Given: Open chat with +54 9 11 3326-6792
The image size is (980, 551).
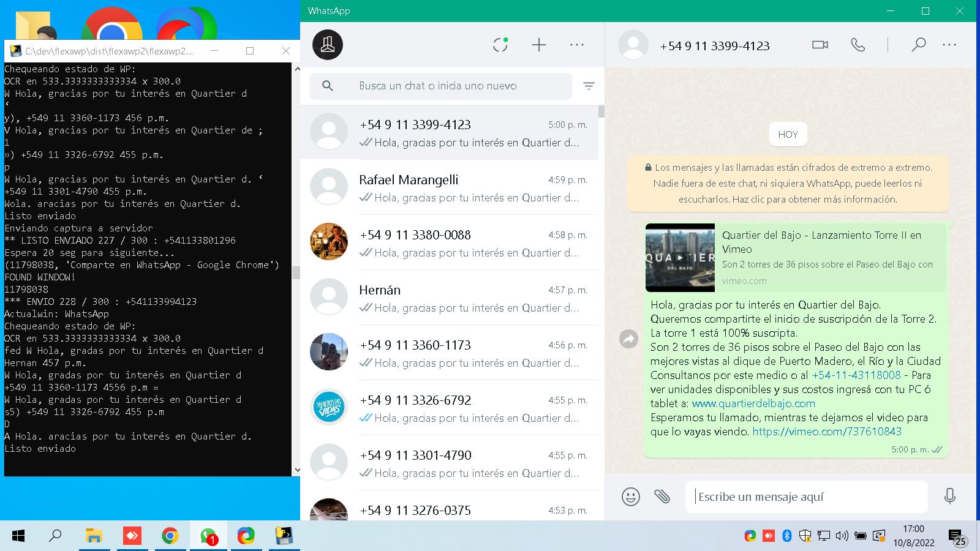Looking at the screenshot, I should 449,408.
